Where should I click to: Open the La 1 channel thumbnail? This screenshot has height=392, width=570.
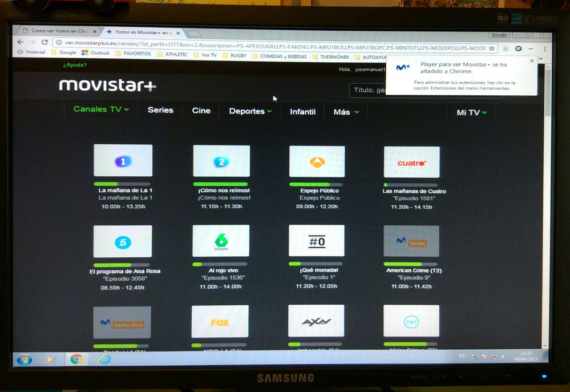click(123, 160)
